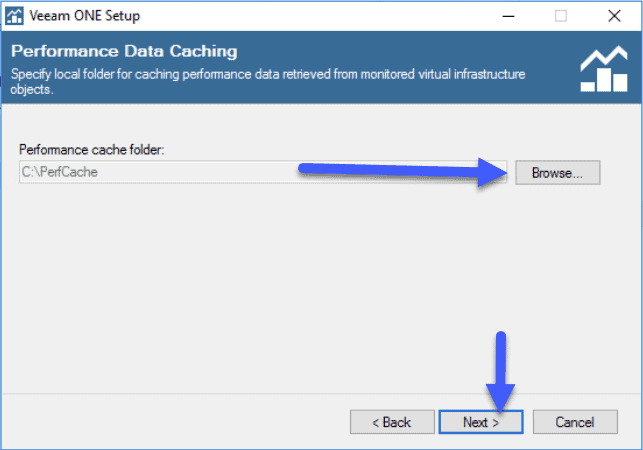This screenshot has height=450, width=643.
Task: Minimize the Veeam ONE Setup window
Action: (x=508, y=16)
